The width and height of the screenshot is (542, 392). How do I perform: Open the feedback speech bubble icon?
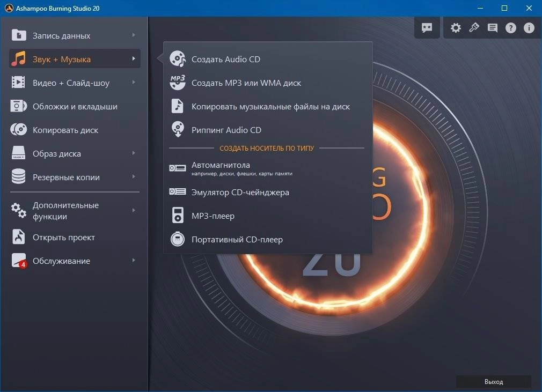click(427, 28)
